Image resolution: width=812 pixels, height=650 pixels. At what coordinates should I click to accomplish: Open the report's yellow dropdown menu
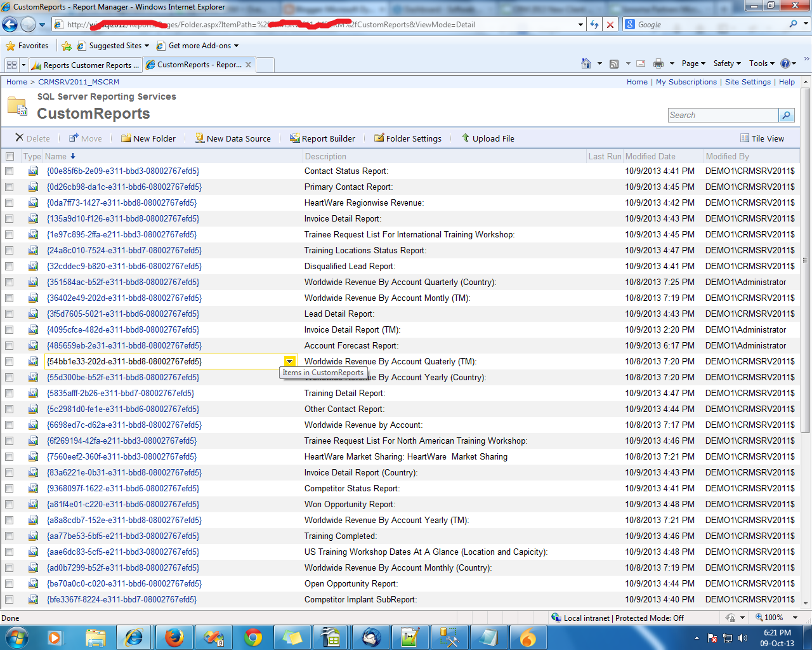tap(290, 361)
